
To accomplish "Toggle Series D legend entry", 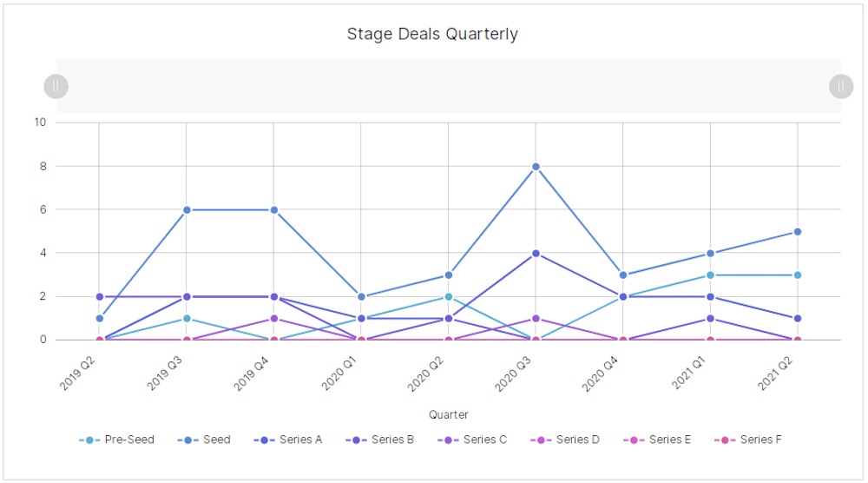I will click(x=566, y=440).
